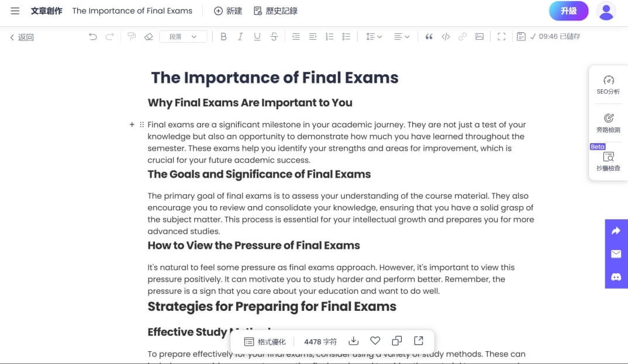This screenshot has height=364, width=628.
Task: Click heading Strategies for Preparing for Final Exams
Action: (x=272, y=307)
